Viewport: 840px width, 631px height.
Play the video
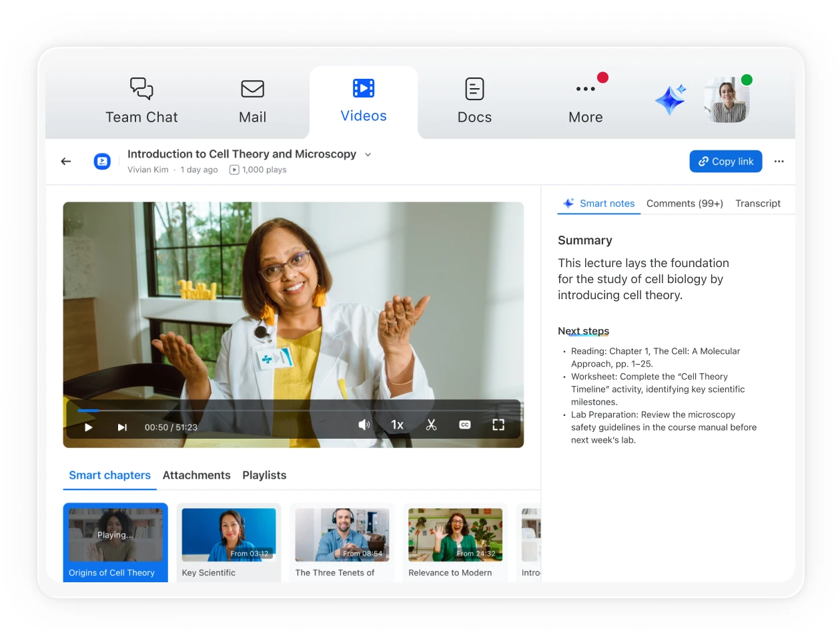pos(89,427)
